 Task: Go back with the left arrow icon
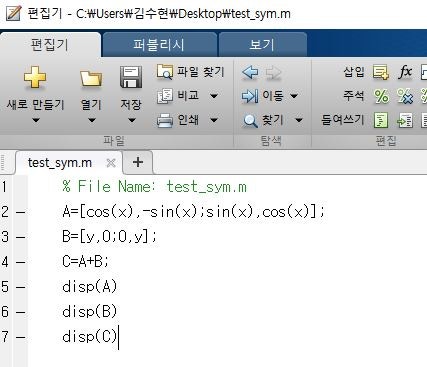250,72
